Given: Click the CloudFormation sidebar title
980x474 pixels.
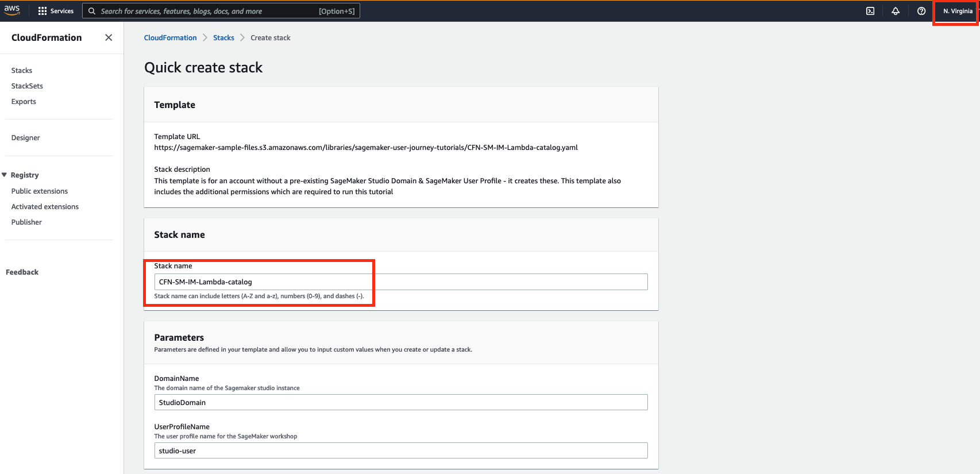Looking at the screenshot, I should [x=47, y=38].
